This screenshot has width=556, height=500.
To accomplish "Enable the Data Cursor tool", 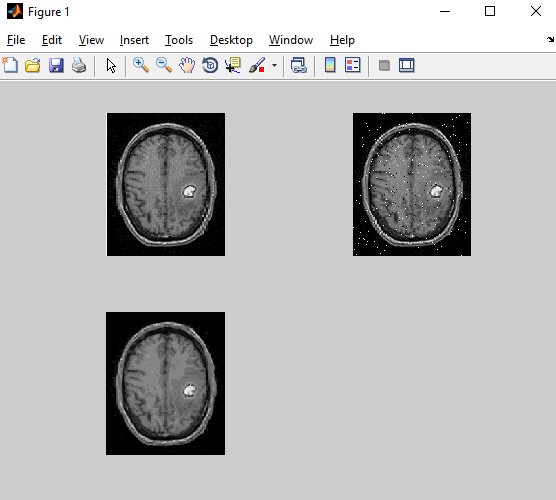I will (233, 65).
